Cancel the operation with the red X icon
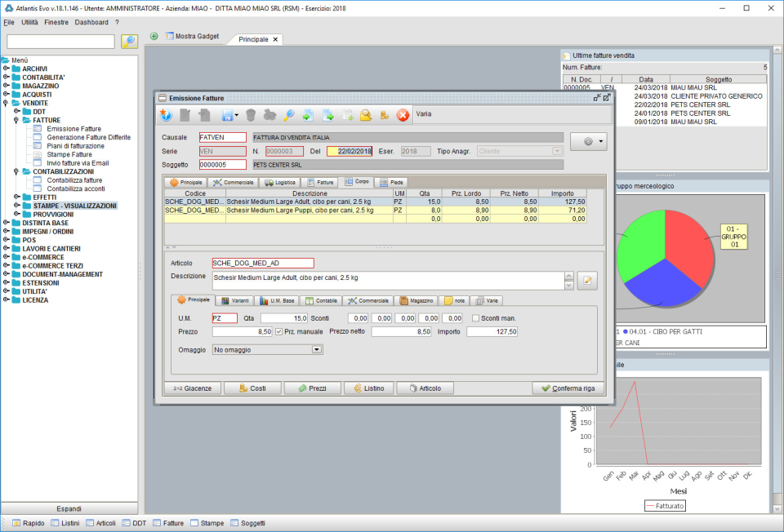 pyautogui.click(x=401, y=115)
